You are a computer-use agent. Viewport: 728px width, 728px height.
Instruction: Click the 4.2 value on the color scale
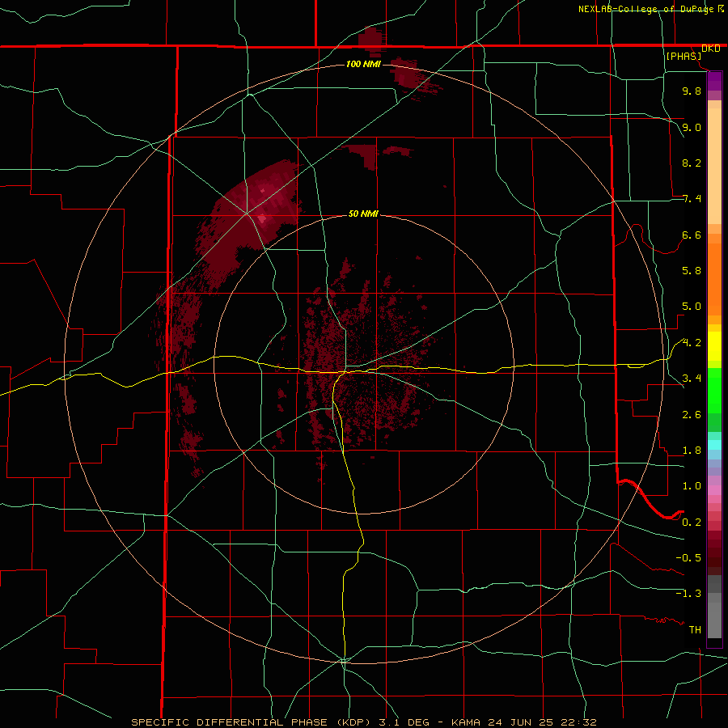[692, 343]
